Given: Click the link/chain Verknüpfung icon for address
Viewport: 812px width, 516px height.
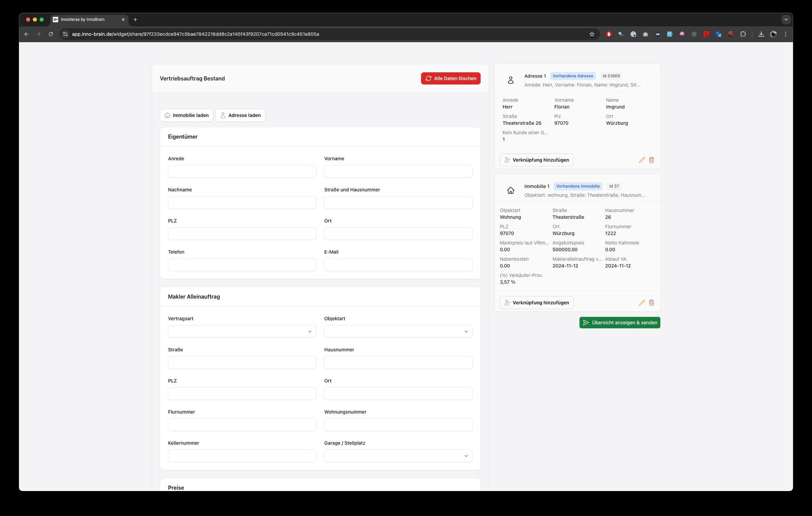Looking at the screenshot, I should [x=537, y=160].
